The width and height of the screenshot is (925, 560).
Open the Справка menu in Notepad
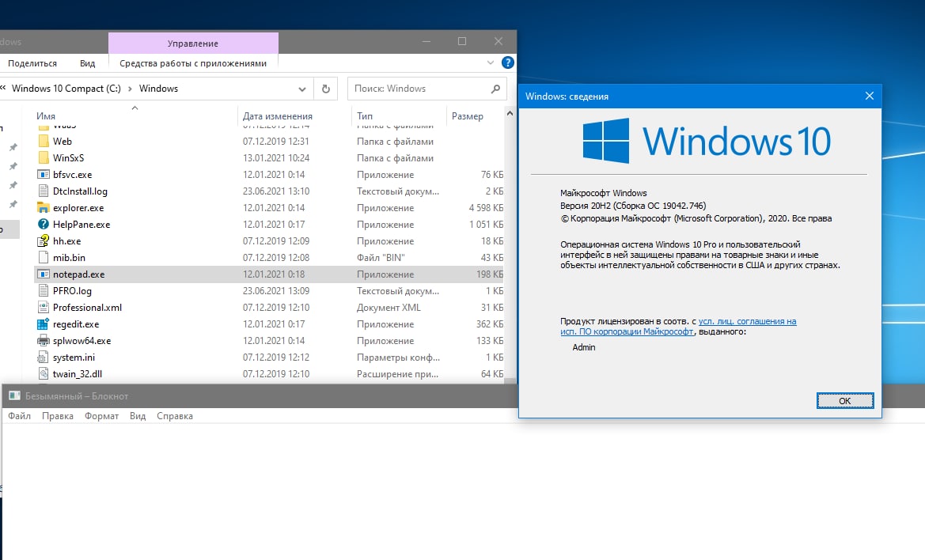(x=175, y=416)
